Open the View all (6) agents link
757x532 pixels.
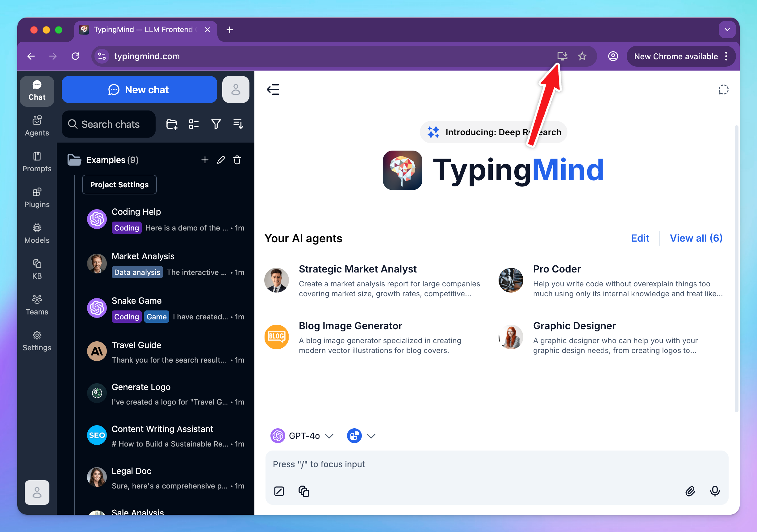pos(696,238)
